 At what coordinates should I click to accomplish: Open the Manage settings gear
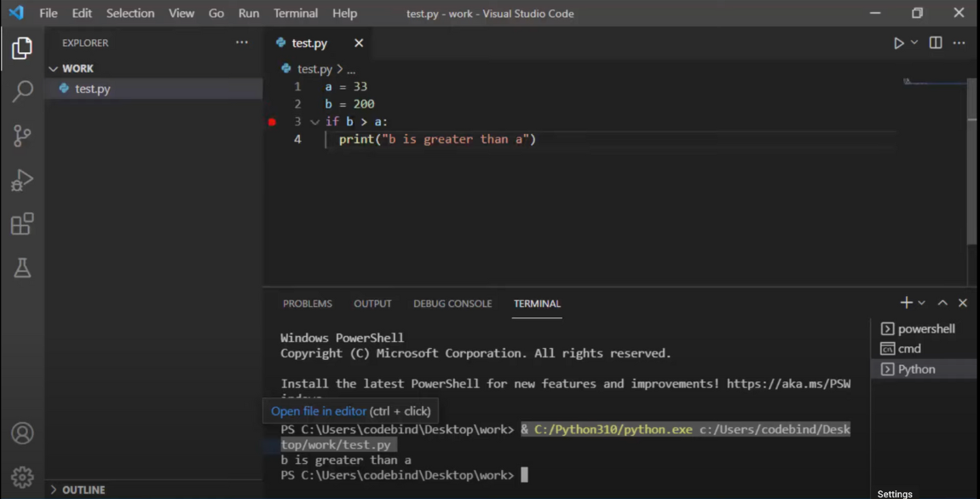pos(23,477)
